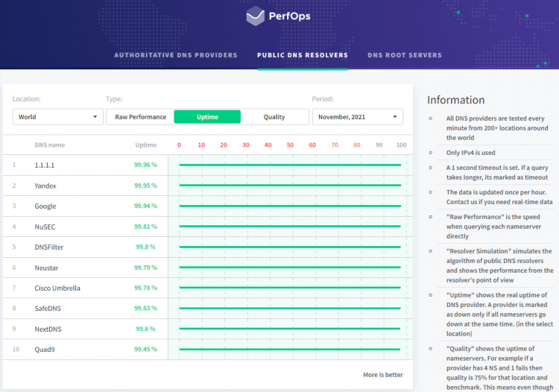Image resolution: width=559 pixels, height=392 pixels.
Task: Click the Google uptime bar
Action: [x=290, y=206]
